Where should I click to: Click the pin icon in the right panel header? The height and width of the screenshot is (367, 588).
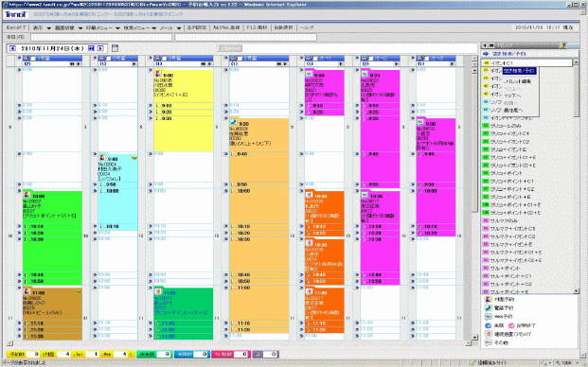(562, 45)
